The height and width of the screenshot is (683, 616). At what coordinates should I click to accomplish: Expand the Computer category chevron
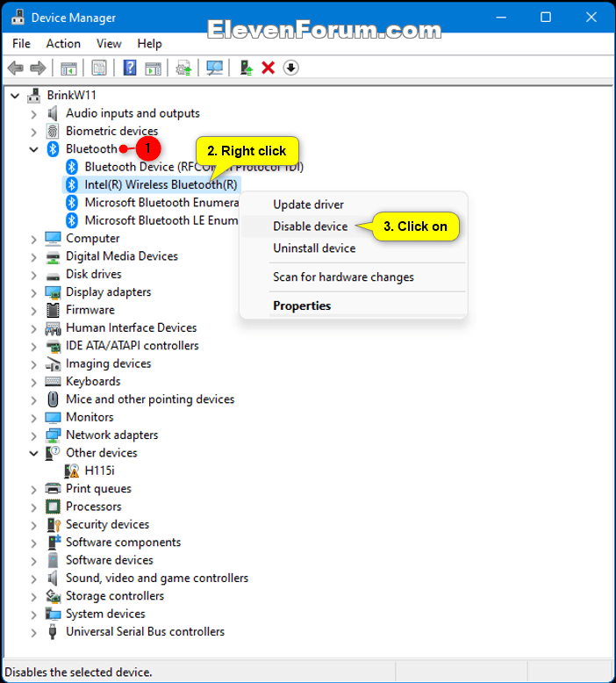coord(34,239)
